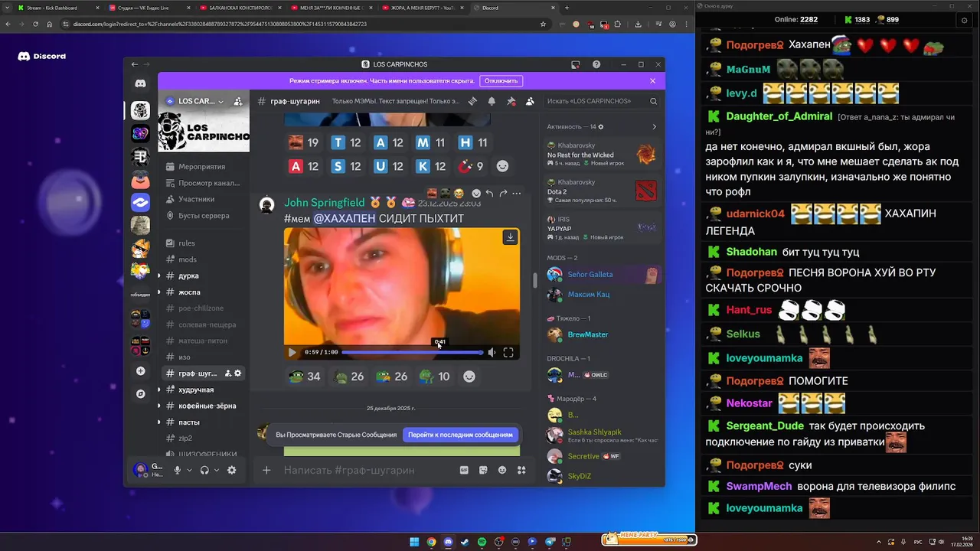Screen dimensions: 980x551
Task: Switch to the rules channel
Action: [204, 243]
